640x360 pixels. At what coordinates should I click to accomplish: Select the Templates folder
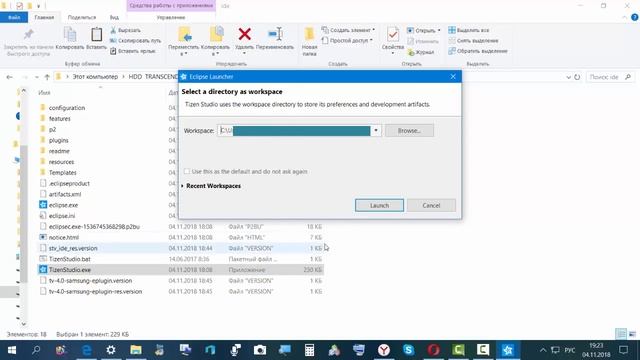[x=62, y=173]
